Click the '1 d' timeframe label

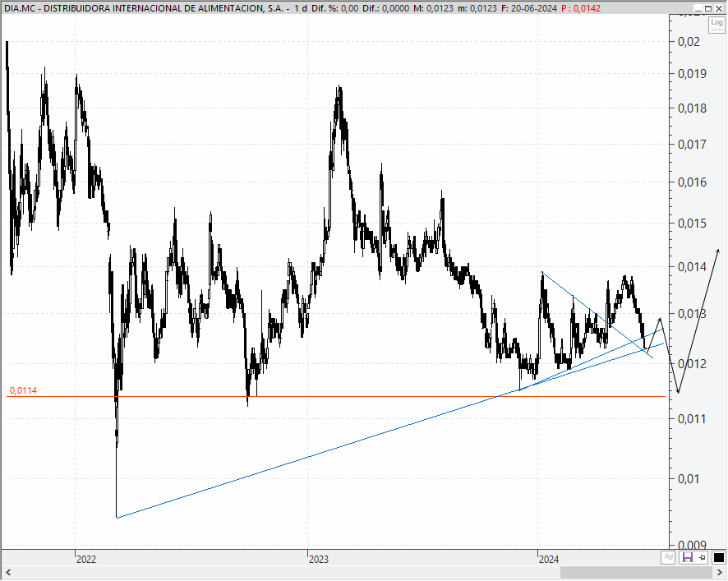point(301,8)
